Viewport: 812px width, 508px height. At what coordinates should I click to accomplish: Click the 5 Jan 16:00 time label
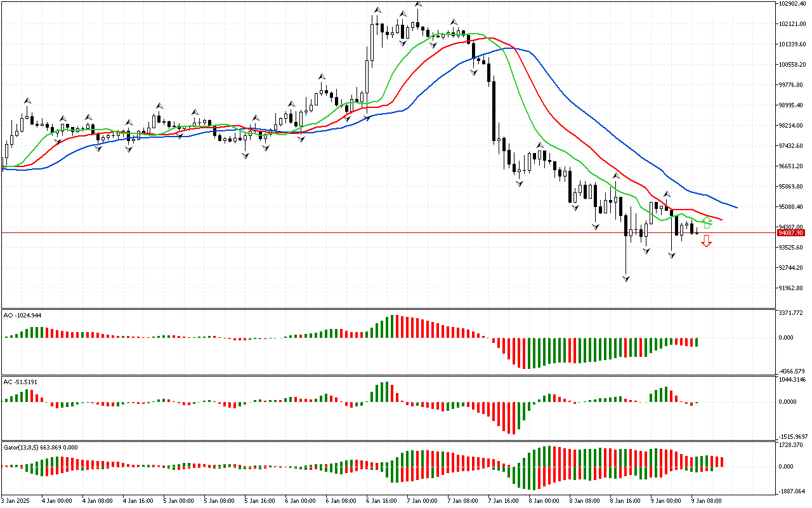click(259, 500)
